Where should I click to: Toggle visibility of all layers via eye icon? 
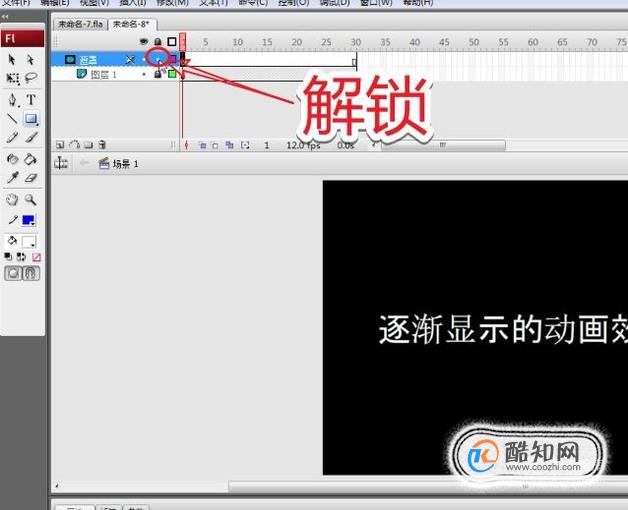point(143,41)
